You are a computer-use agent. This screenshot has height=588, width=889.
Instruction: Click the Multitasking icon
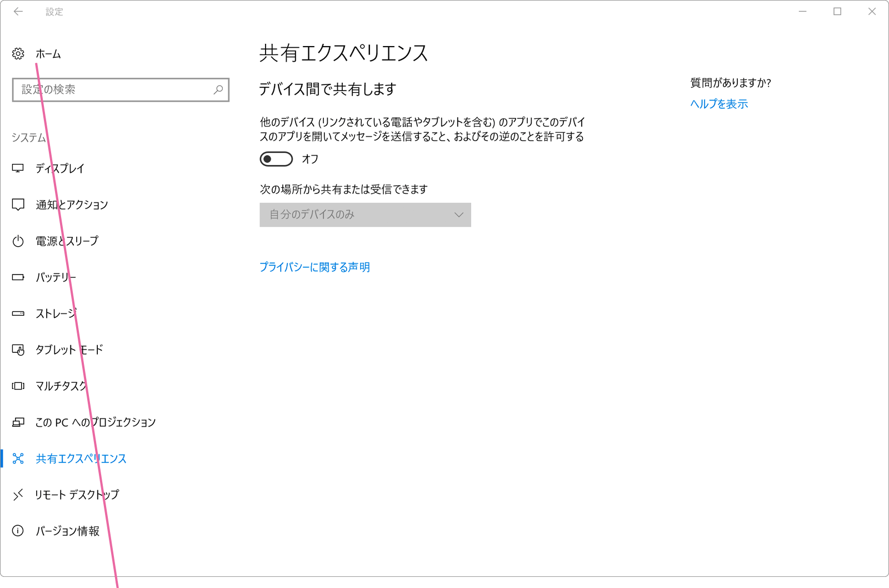point(18,386)
